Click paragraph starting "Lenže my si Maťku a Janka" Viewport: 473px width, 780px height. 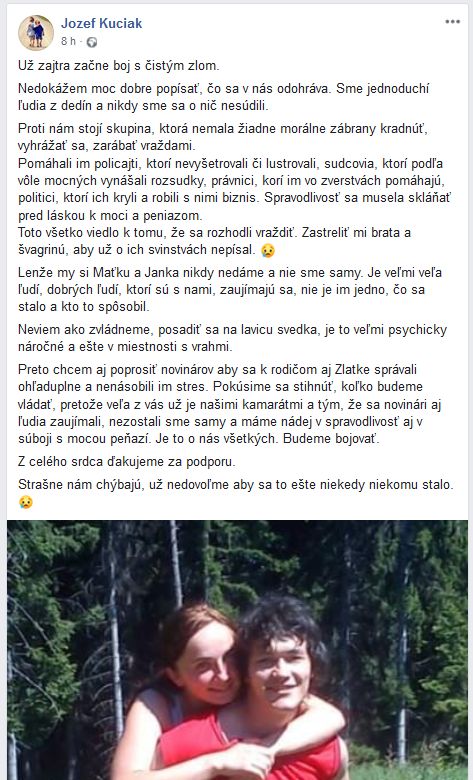click(x=230, y=290)
